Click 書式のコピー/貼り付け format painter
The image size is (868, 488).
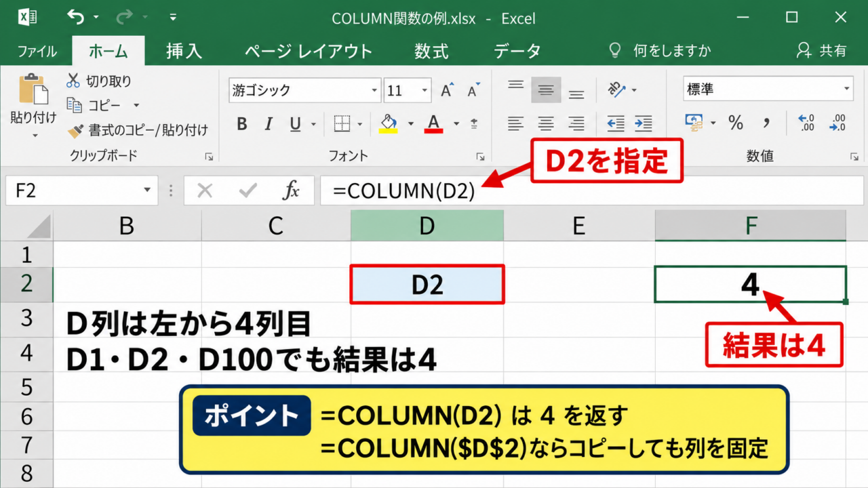click(x=138, y=130)
